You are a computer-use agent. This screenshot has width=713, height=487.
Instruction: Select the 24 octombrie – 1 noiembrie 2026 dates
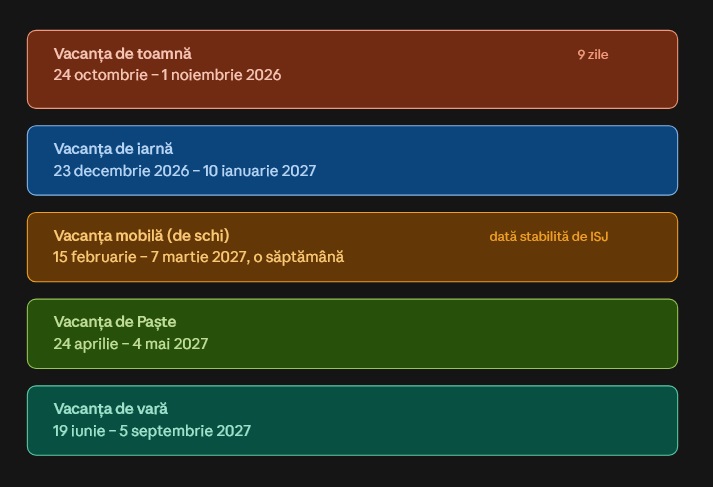click(167, 75)
